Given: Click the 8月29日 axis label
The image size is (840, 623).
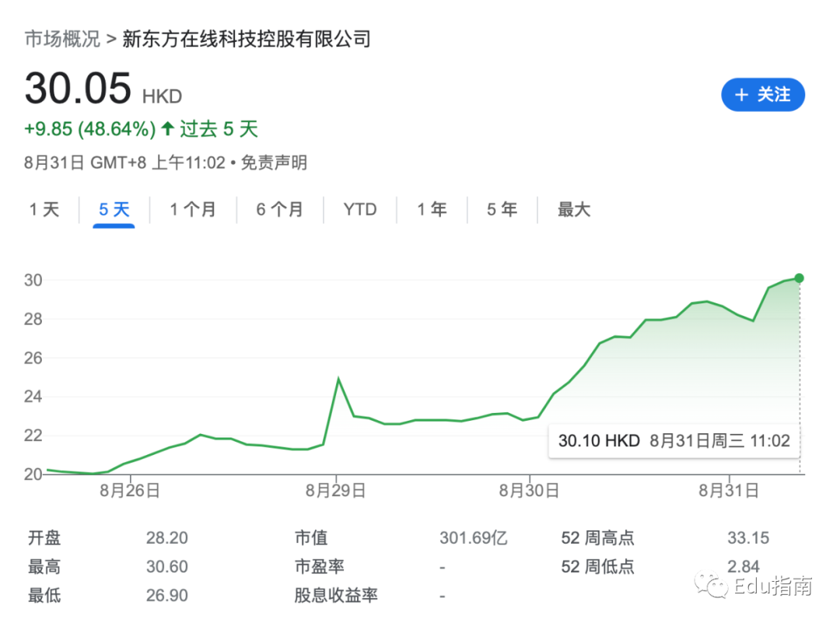Looking at the screenshot, I should (x=336, y=491).
